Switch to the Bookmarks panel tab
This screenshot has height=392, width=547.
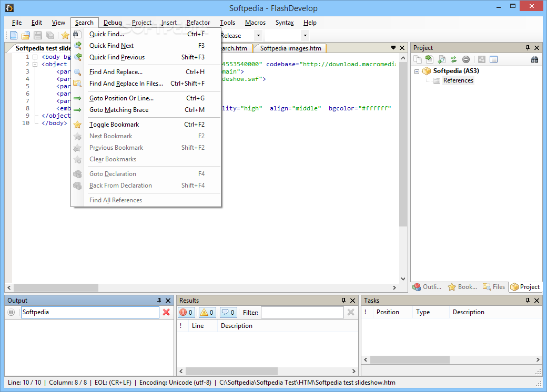click(462, 287)
